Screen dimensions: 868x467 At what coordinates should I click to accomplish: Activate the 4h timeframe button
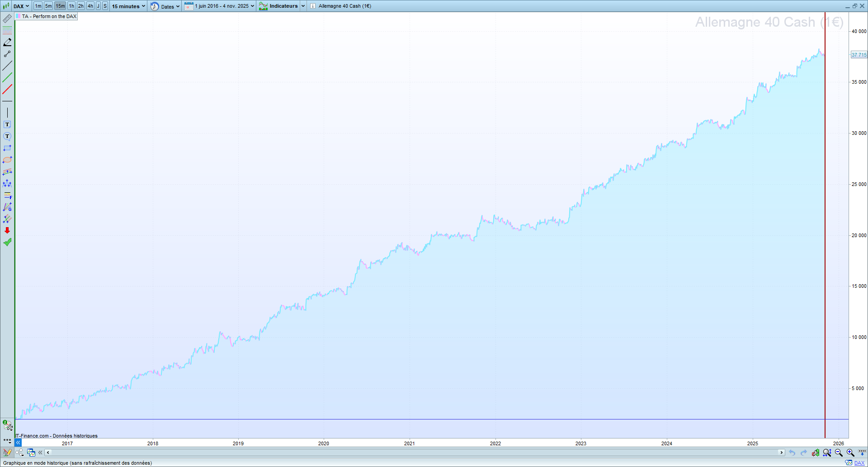coord(90,6)
